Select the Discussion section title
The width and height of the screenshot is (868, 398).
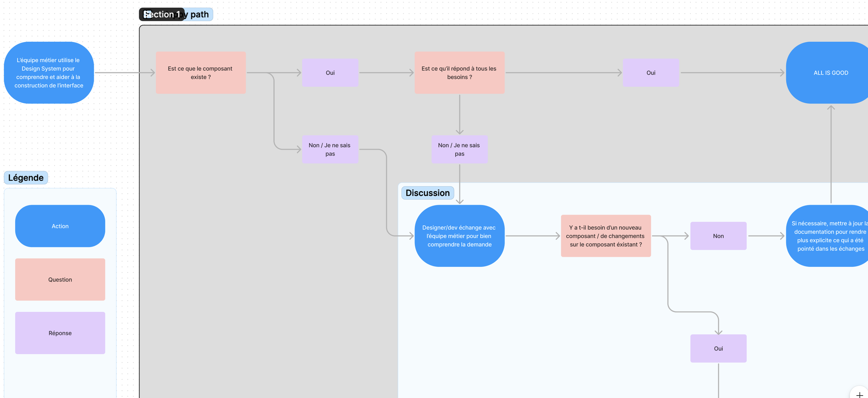tap(427, 193)
